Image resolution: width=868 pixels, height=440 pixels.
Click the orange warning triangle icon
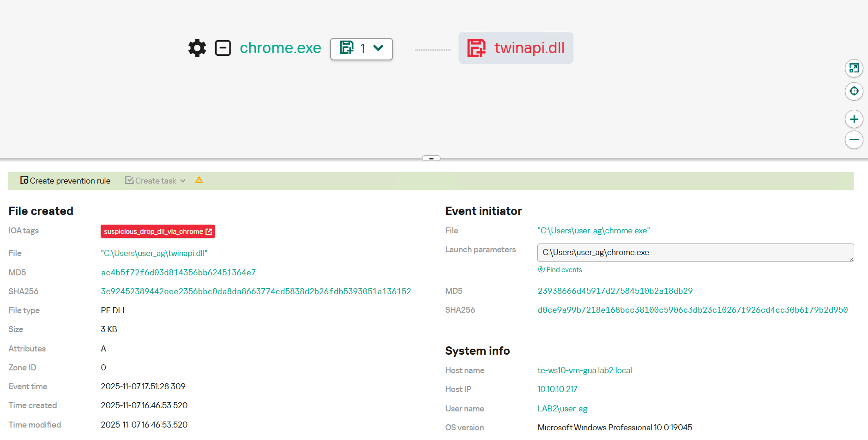[199, 180]
